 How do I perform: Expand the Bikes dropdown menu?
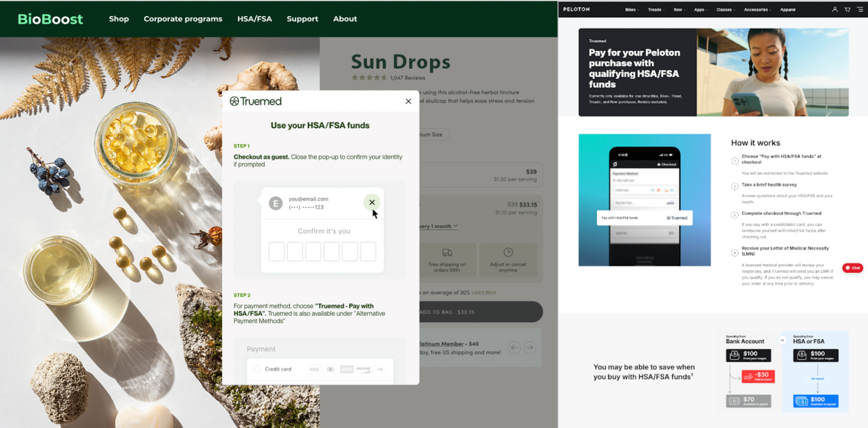click(x=632, y=9)
